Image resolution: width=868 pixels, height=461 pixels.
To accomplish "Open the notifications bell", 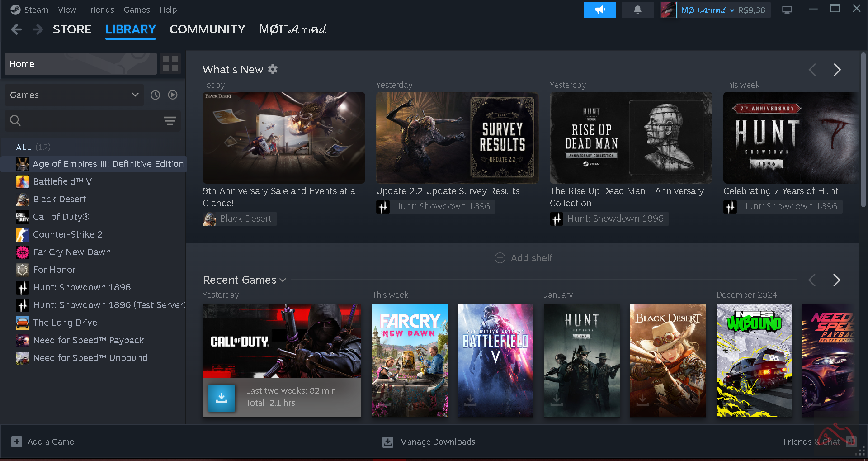I will coord(637,10).
